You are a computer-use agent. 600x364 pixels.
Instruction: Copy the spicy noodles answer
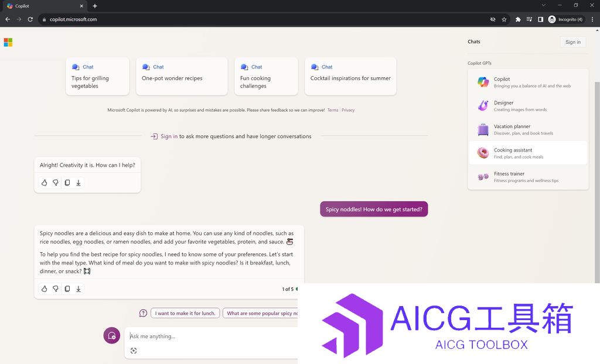(x=67, y=289)
